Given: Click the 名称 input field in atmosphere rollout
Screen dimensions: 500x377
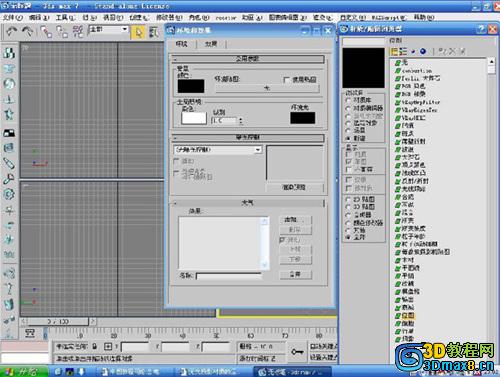Looking at the screenshot, I should coord(229,276).
